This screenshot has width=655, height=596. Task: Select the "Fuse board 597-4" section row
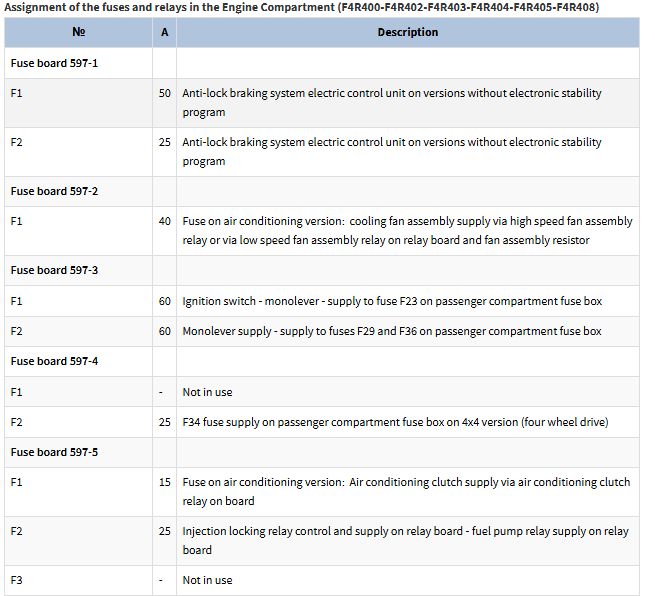tap(54, 361)
